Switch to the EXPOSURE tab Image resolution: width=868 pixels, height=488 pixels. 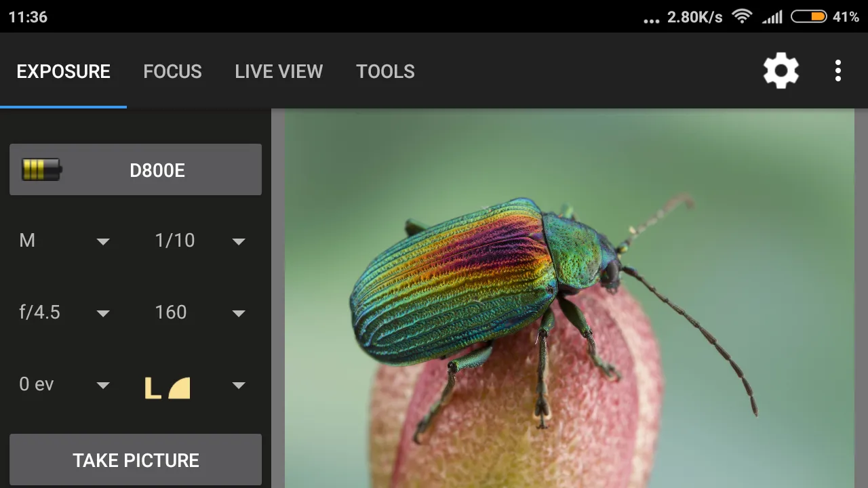(63, 71)
